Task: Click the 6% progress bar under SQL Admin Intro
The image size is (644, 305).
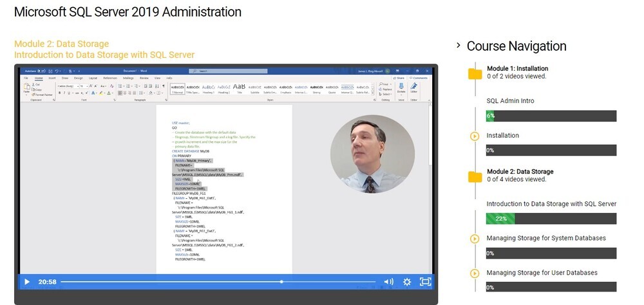Action: pyautogui.click(x=551, y=116)
